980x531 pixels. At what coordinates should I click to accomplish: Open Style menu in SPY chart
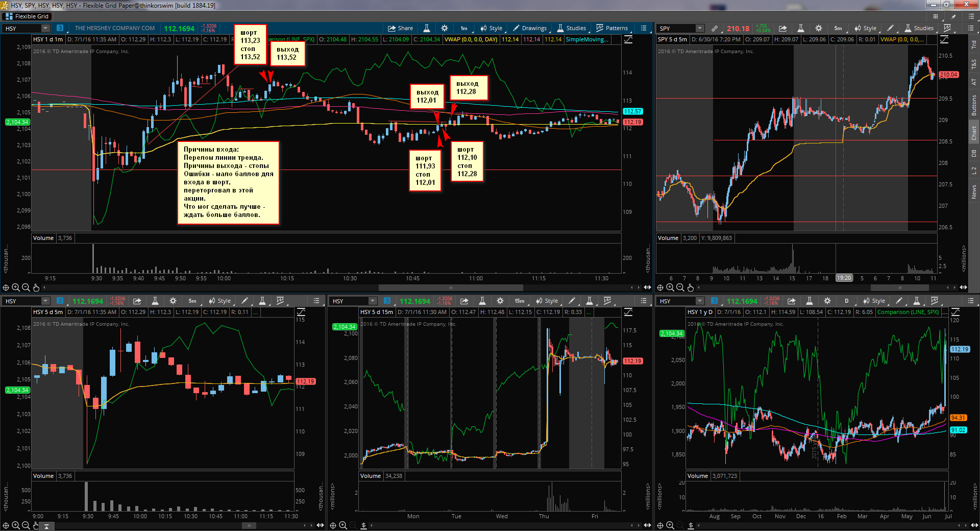[x=865, y=28]
